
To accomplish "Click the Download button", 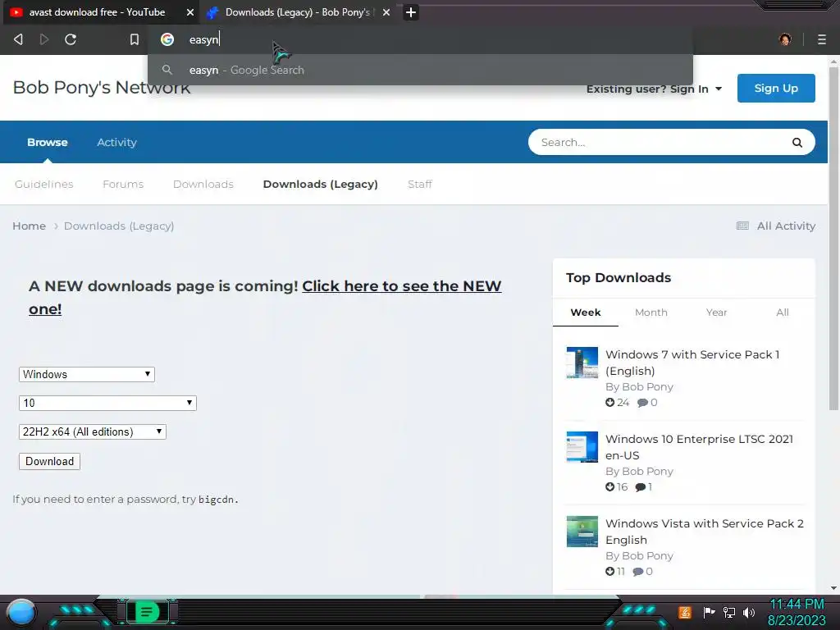I will (49, 461).
